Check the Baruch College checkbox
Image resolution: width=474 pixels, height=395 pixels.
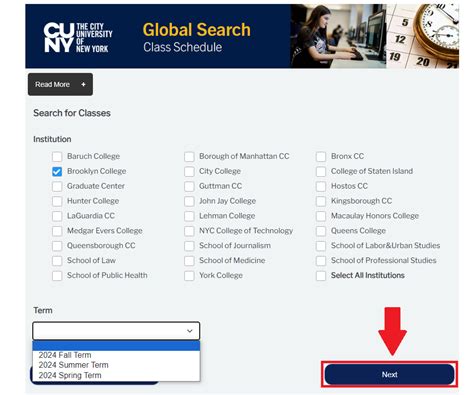click(57, 156)
